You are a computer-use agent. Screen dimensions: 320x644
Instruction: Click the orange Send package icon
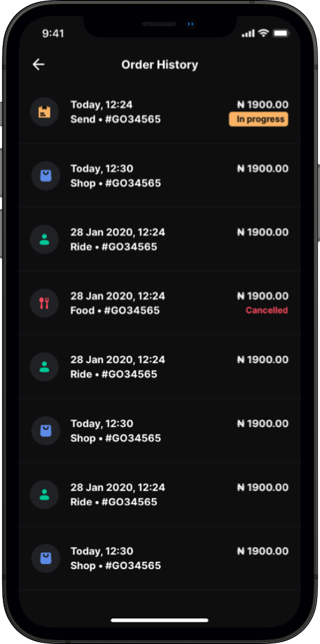(45, 112)
